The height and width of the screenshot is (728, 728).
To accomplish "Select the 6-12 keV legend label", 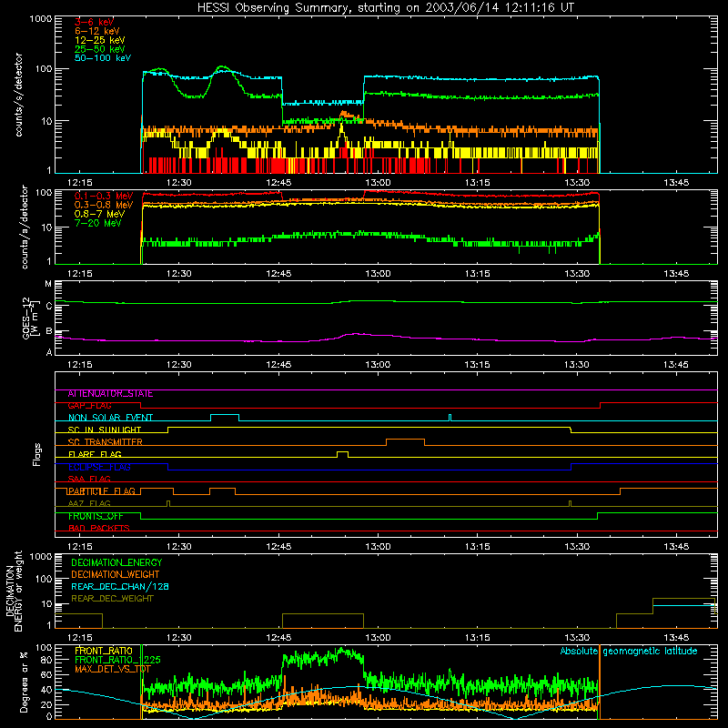I will [x=97, y=31].
